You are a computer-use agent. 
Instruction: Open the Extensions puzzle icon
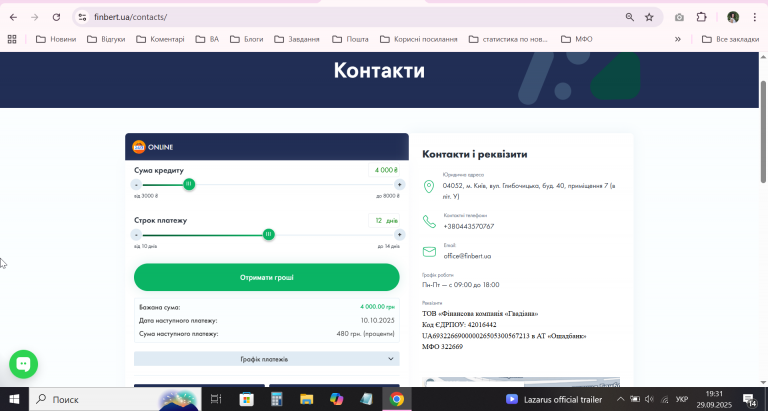(x=701, y=17)
